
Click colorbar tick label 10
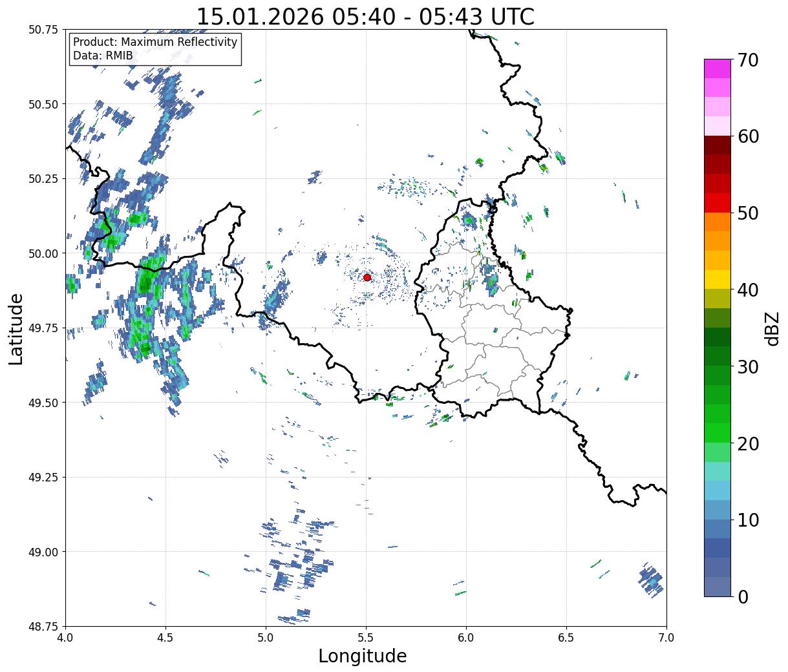(747, 520)
